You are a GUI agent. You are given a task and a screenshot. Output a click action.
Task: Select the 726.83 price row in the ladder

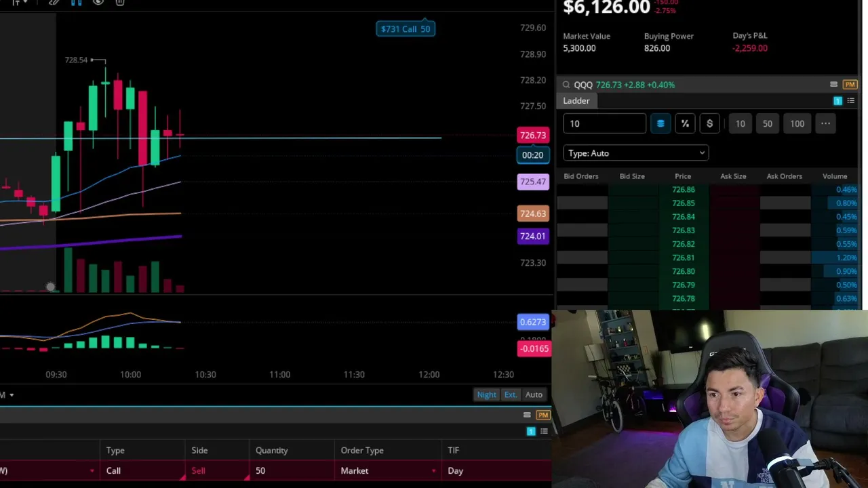point(684,230)
